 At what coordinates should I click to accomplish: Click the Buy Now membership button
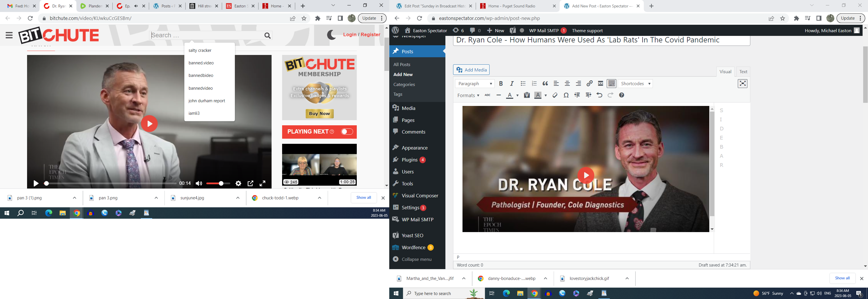point(319,113)
